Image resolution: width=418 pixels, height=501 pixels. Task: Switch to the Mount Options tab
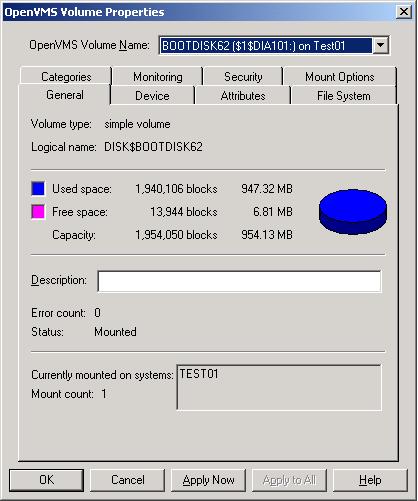coord(340,76)
